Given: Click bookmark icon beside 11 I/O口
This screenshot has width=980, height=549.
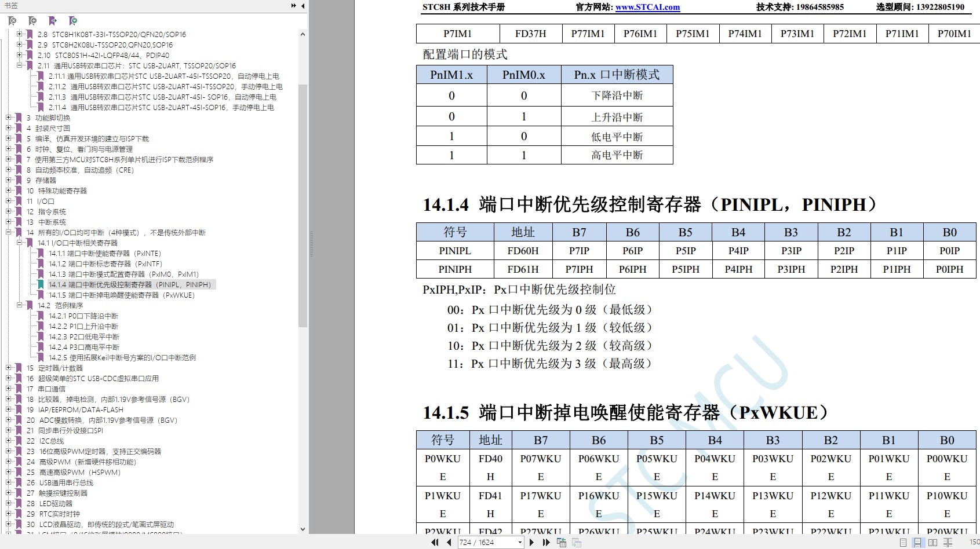Looking at the screenshot, I should coord(19,202).
